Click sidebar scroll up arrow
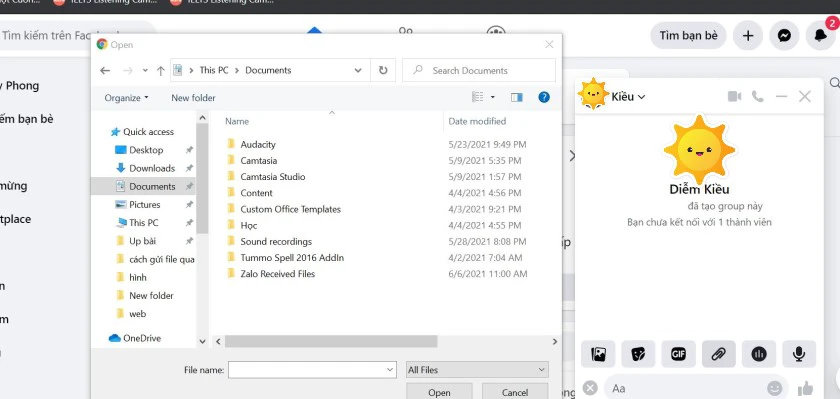The width and height of the screenshot is (840, 399). tap(202, 118)
